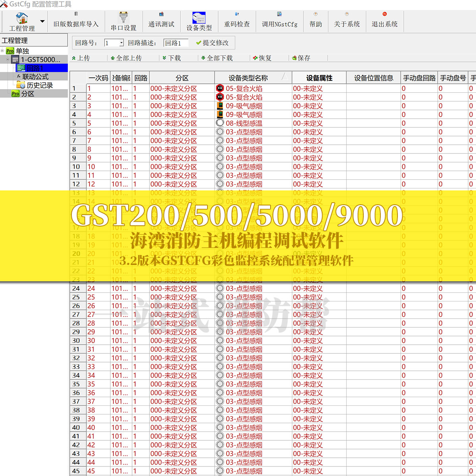Open the 帮助 help item

[316, 20]
